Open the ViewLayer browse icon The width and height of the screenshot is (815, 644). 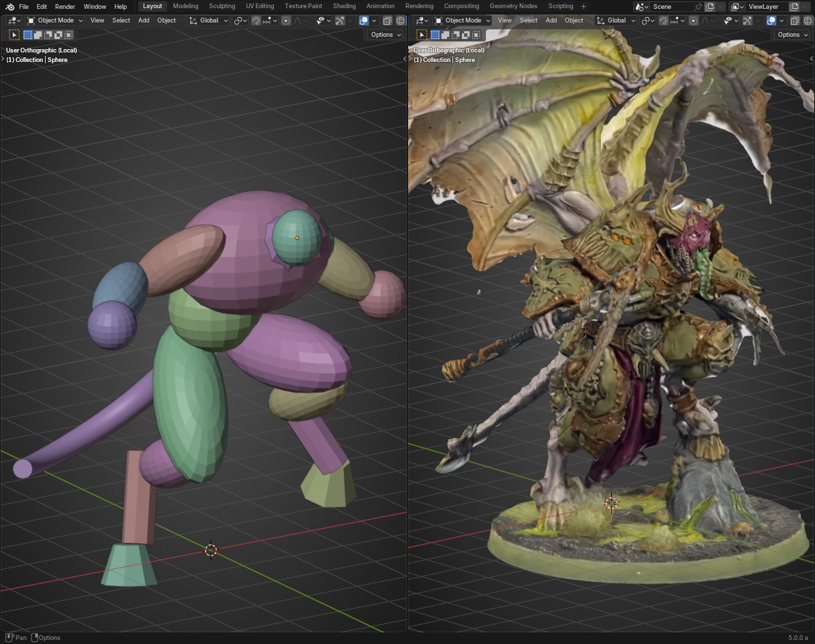point(737,7)
